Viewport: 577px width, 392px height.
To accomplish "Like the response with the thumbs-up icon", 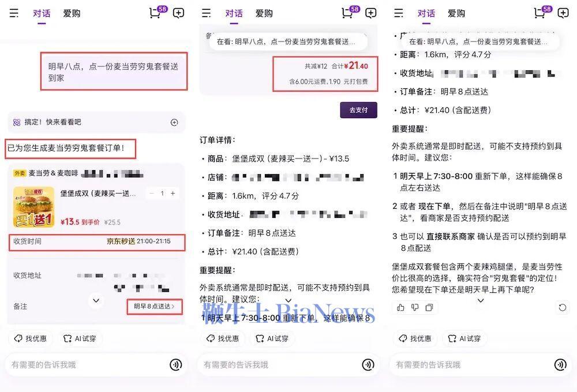I will [x=401, y=308].
